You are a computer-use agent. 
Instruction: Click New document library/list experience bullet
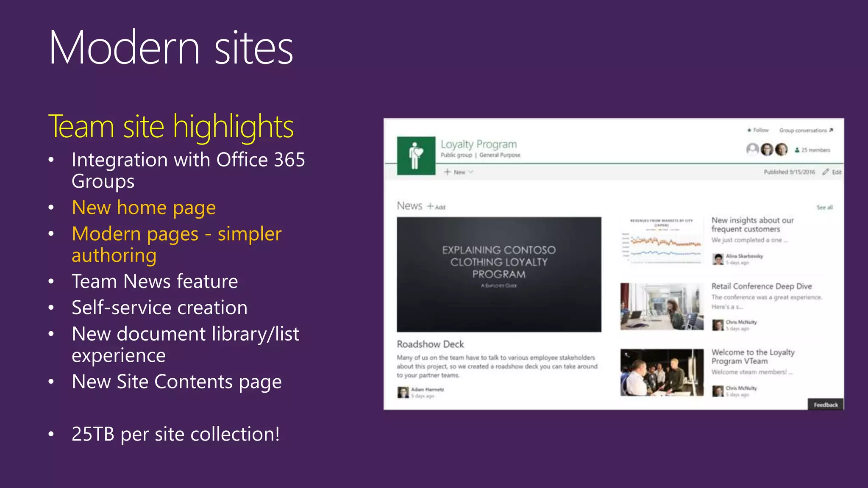tap(185, 345)
